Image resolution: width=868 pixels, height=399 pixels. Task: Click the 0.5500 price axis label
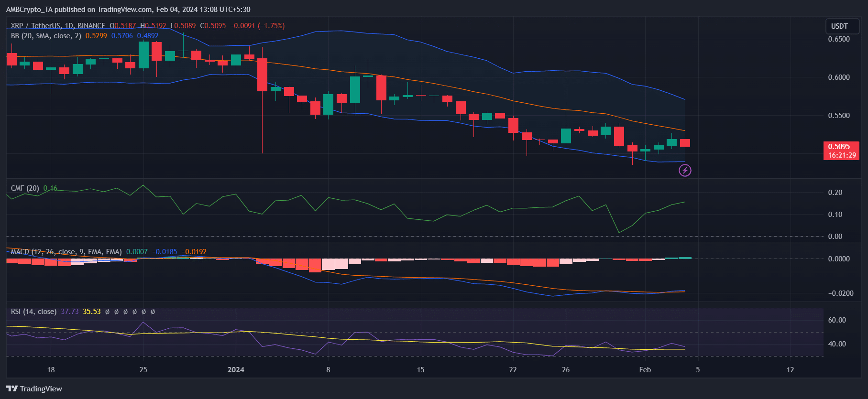839,116
